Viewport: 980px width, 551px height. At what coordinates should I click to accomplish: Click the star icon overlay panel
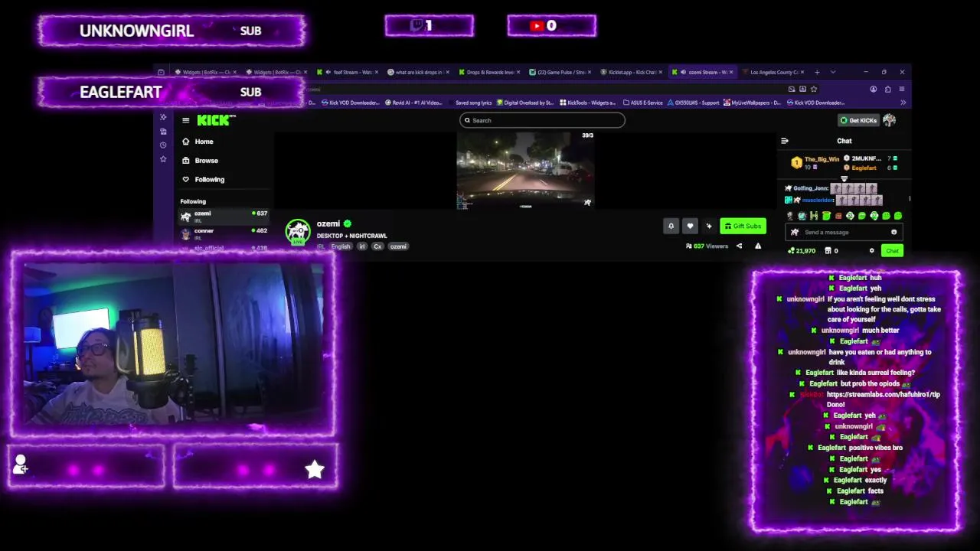(x=256, y=465)
